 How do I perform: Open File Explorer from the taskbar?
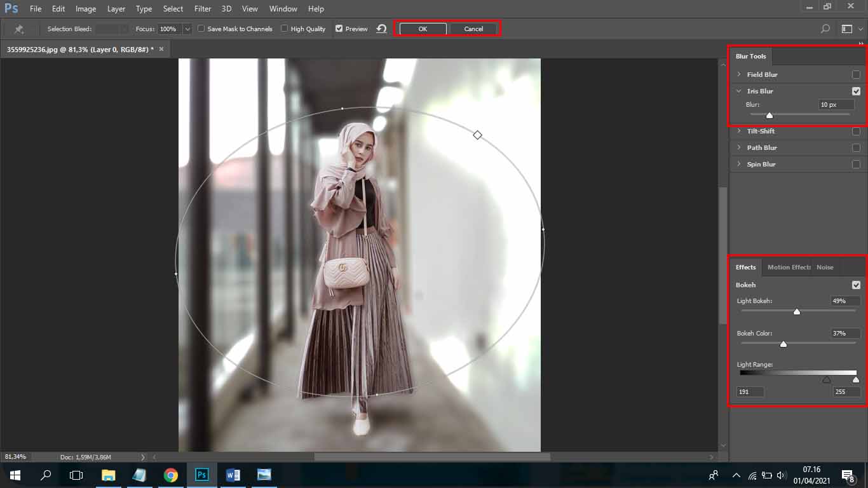[109, 475]
